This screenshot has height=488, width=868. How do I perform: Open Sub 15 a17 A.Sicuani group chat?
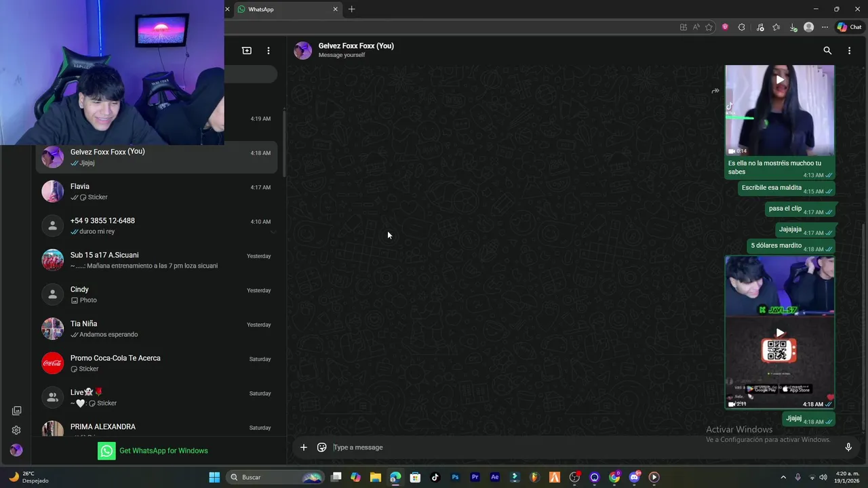coord(157,260)
